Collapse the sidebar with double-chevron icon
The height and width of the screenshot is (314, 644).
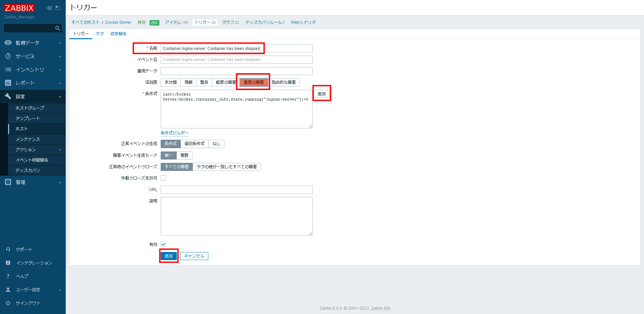pyautogui.click(x=50, y=8)
